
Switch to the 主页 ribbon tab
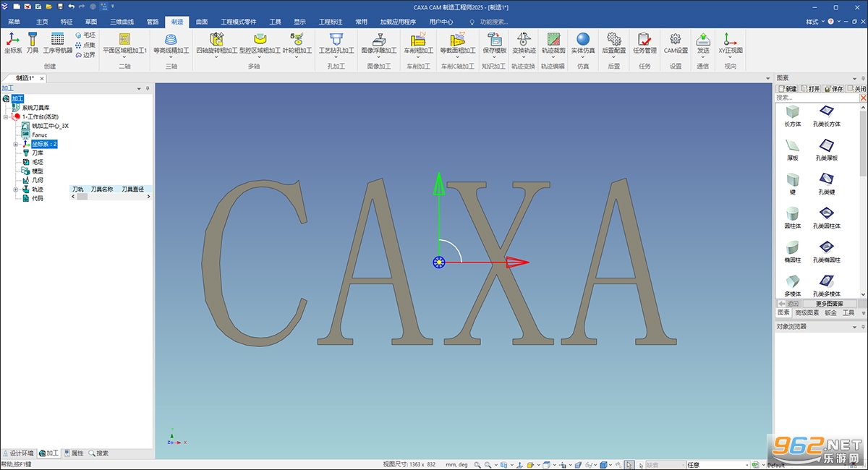[x=43, y=22]
